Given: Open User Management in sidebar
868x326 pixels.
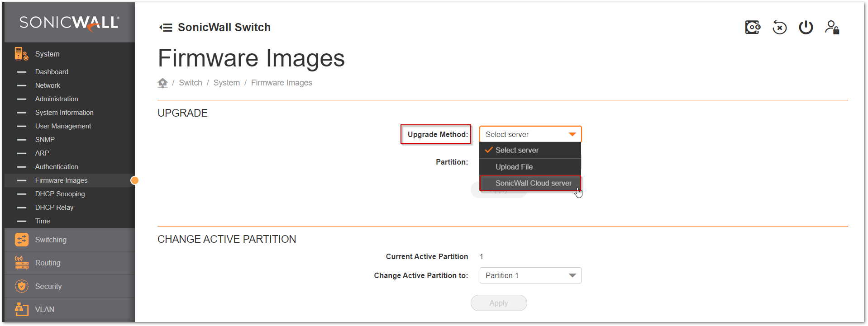Looking at the screenshot, I should point(63,126).
